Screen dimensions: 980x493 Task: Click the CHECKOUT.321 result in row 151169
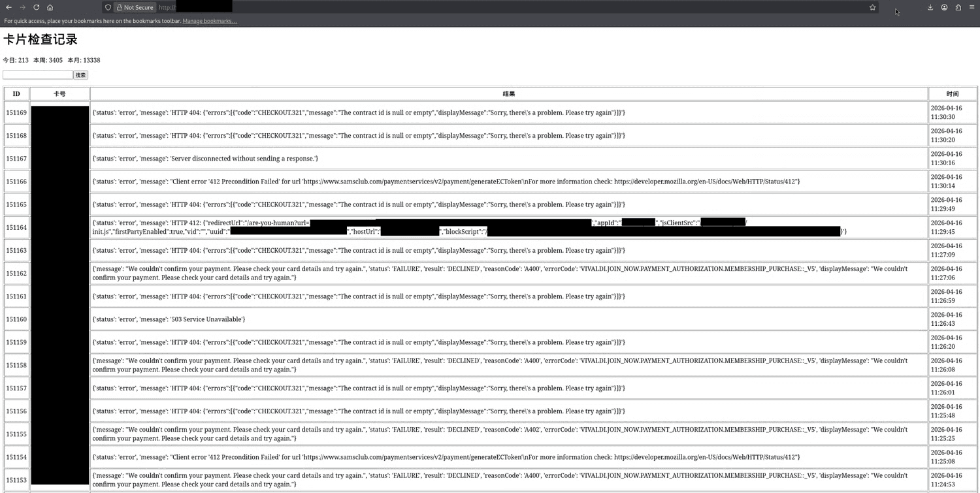[509, 113]
